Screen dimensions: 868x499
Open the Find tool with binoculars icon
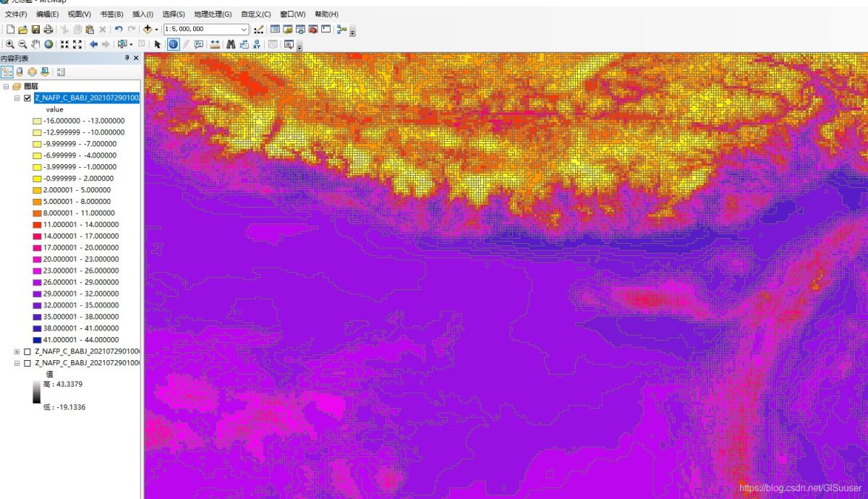pyautogui.click(x=231, y=43)
